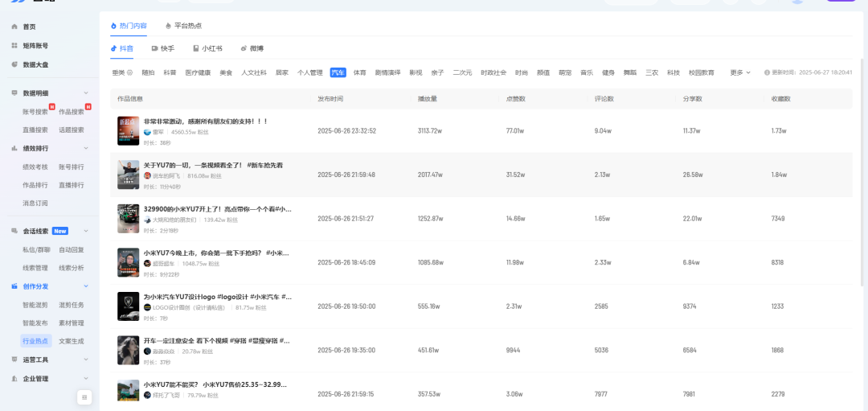
Task: Open 文案生成 in sidebar
Action: pyautogui.click(x=72, y=341)
